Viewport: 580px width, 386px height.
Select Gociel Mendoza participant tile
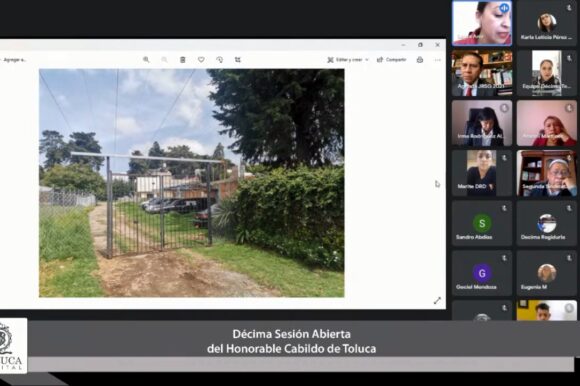click(482, 273)
